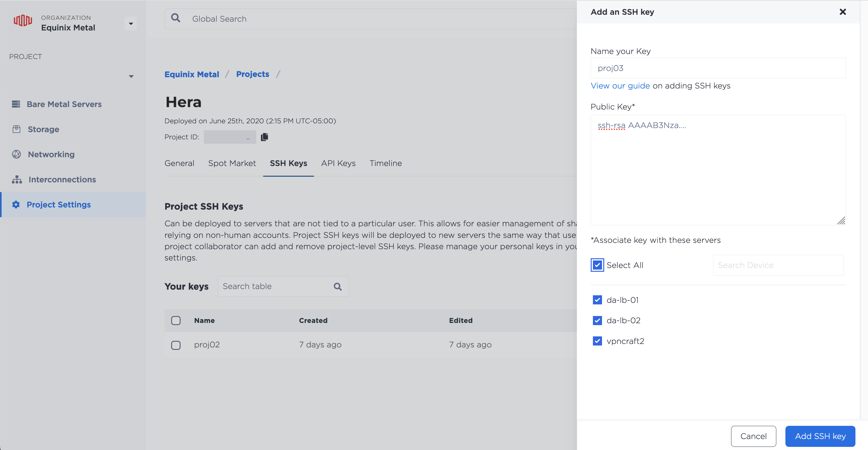Open the Interconnections section
The image size is (868, 450).
point(62,179)
